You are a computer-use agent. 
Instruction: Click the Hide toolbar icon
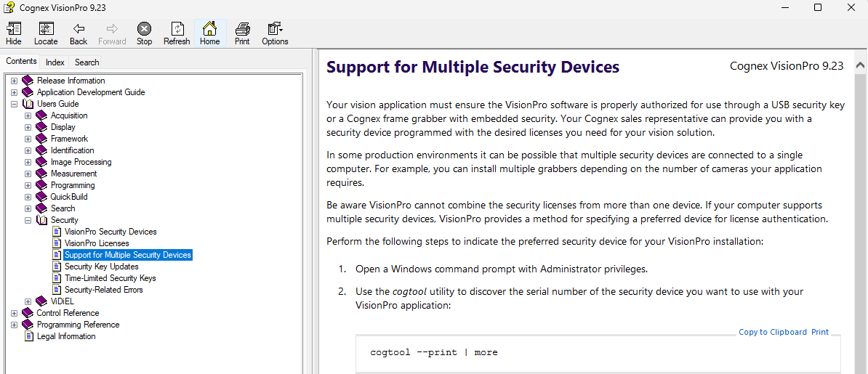click(13, 33)
